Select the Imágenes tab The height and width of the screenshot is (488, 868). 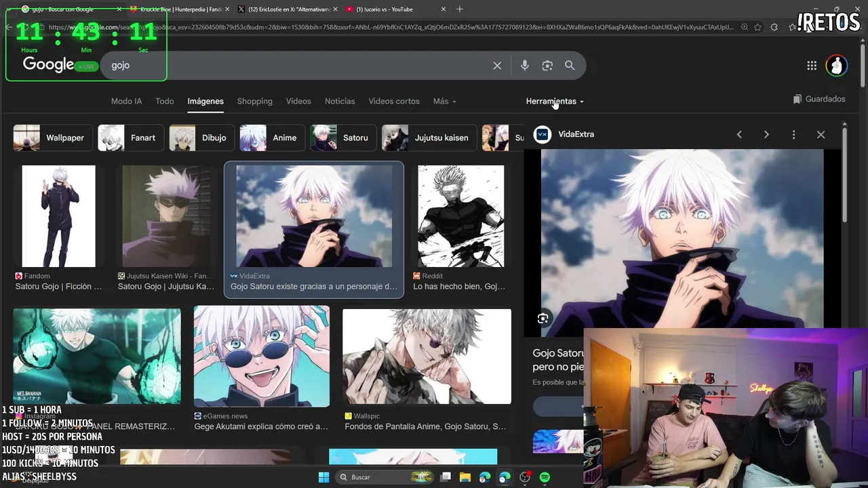(205, 101)
